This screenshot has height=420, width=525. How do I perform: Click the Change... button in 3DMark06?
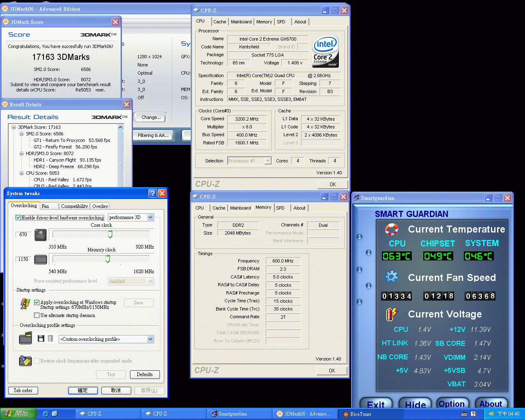tap(151, 117)
